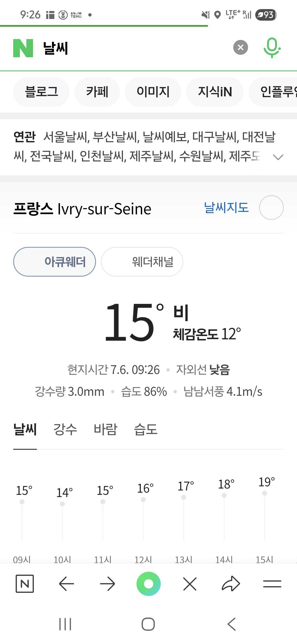Tap the 날씨 search input field

point(132,48)
